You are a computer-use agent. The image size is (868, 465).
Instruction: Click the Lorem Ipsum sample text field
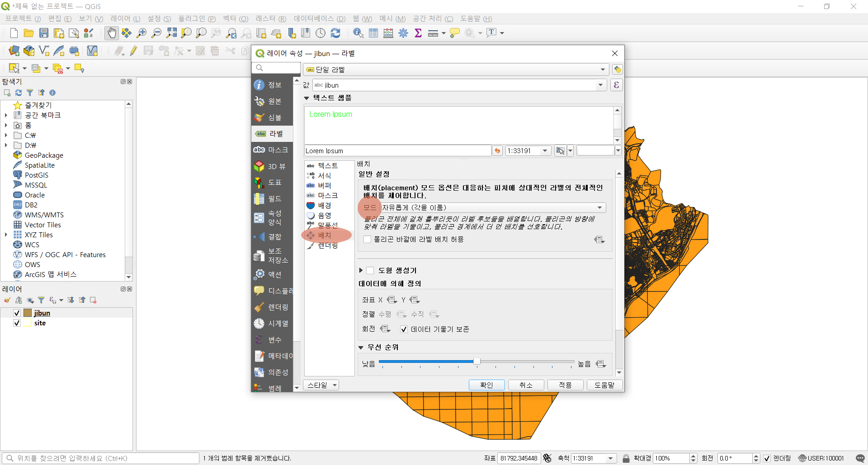click(398, 150)
